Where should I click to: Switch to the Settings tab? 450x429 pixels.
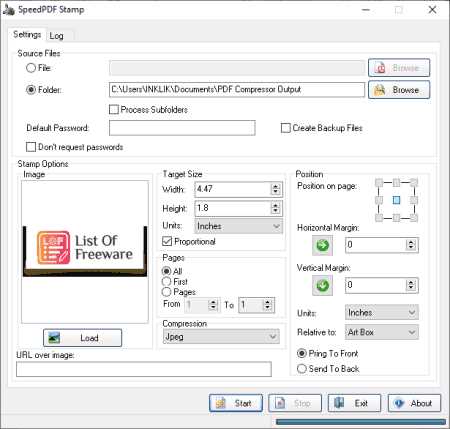pos(27,34)
